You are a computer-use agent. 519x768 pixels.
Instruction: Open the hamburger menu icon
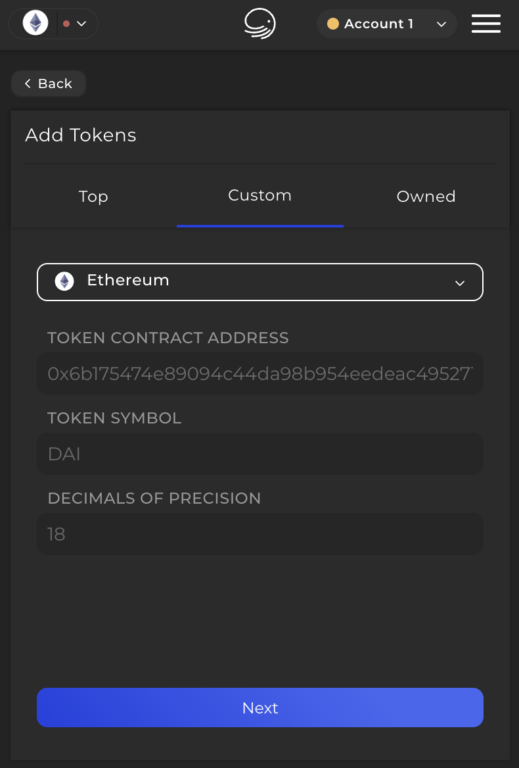486,24
